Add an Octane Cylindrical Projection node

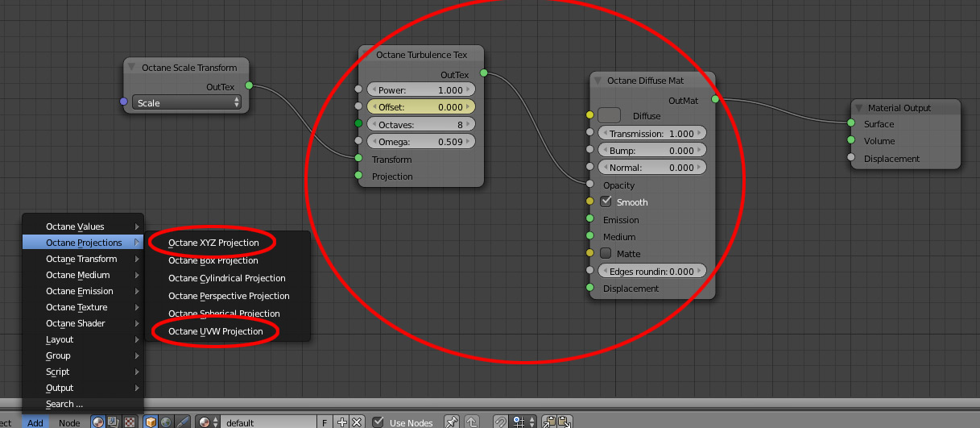pos(227,278)
